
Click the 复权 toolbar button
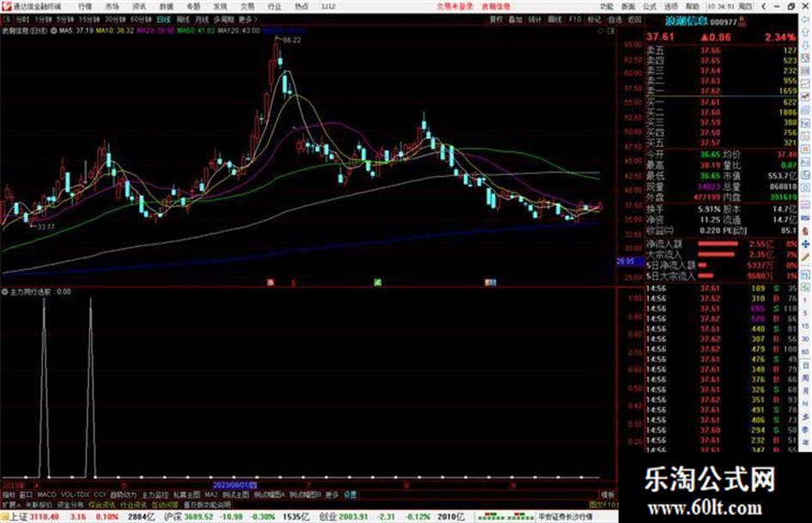pos(496,20)
